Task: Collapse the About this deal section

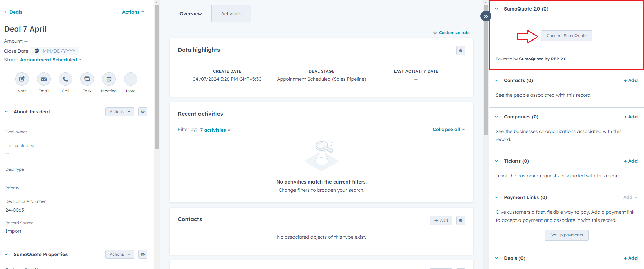Action: (6, 112)
